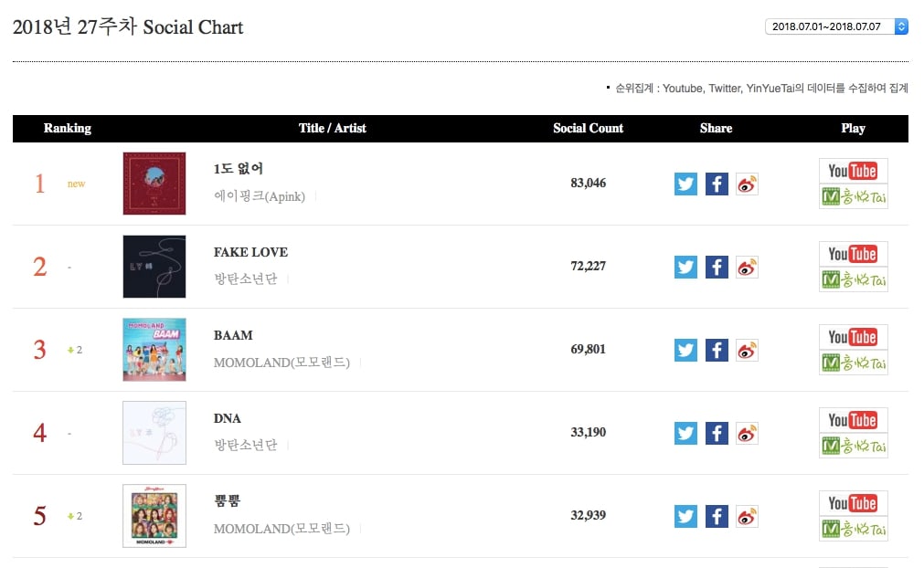This screenshot has width=924, height=568.
Task: Open the BAAM album cover thumbnail
Action: 154,350
